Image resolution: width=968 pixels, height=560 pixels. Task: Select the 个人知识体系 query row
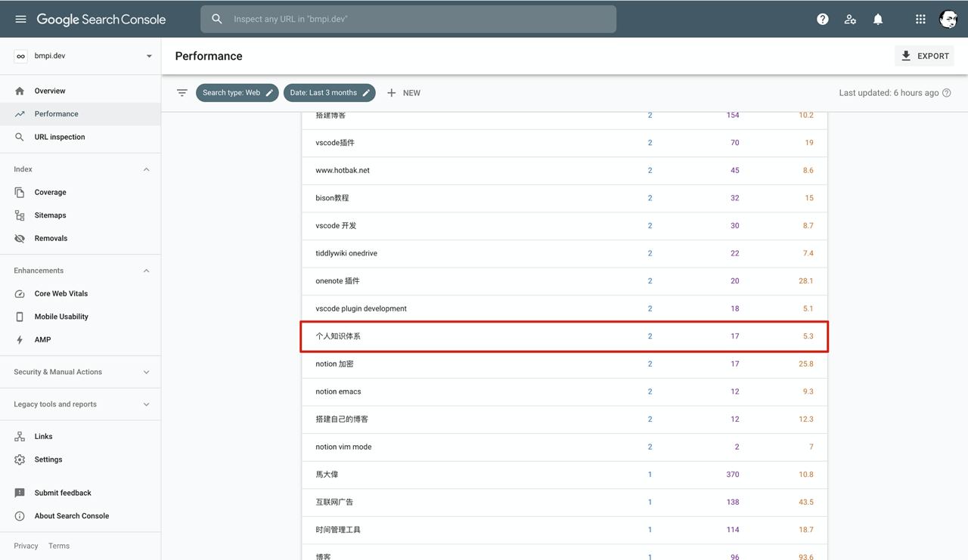564,336
